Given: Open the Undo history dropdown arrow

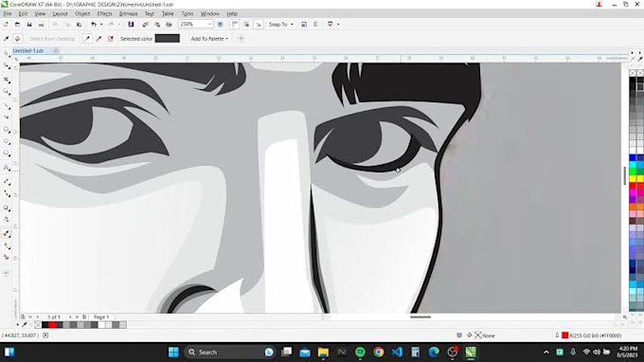Looking at the screenshot, I should (101, 25).
